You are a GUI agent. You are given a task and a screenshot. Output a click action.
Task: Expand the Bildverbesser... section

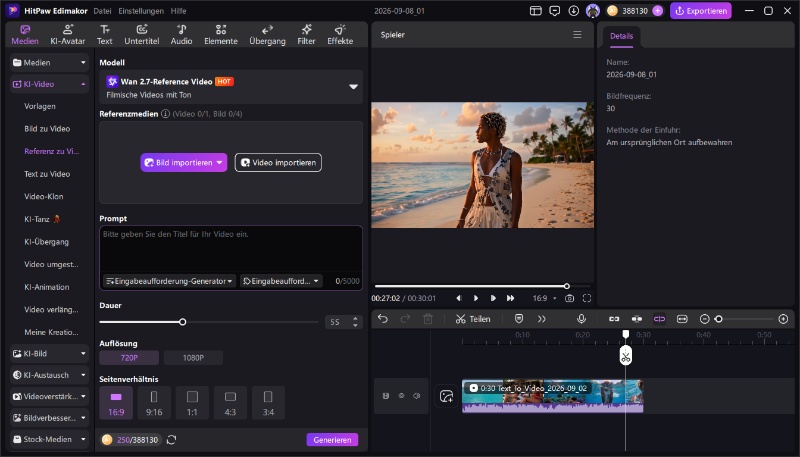point(49,418)
